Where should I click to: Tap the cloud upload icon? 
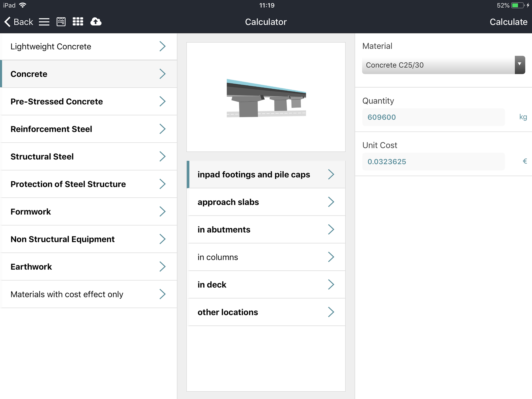96,22
